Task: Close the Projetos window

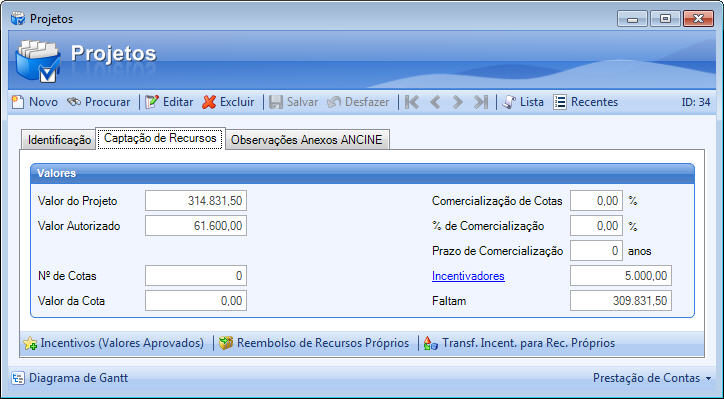Action: point(698,19)
